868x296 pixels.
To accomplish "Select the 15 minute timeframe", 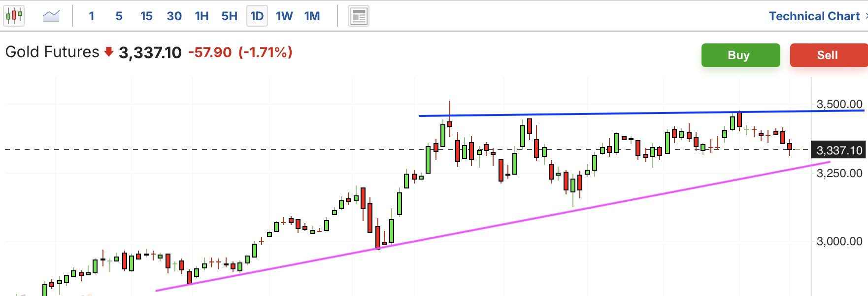I will coord(146,16).
